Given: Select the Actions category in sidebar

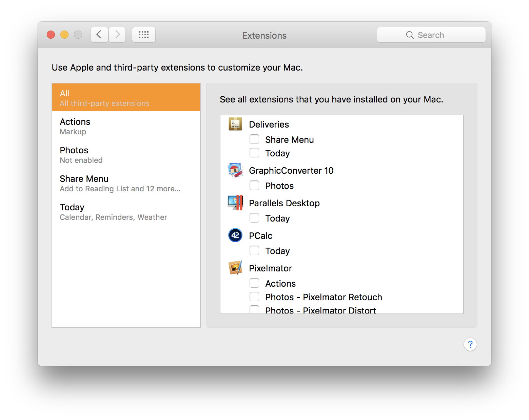Looking at the screenshot, I should (126, 126).
